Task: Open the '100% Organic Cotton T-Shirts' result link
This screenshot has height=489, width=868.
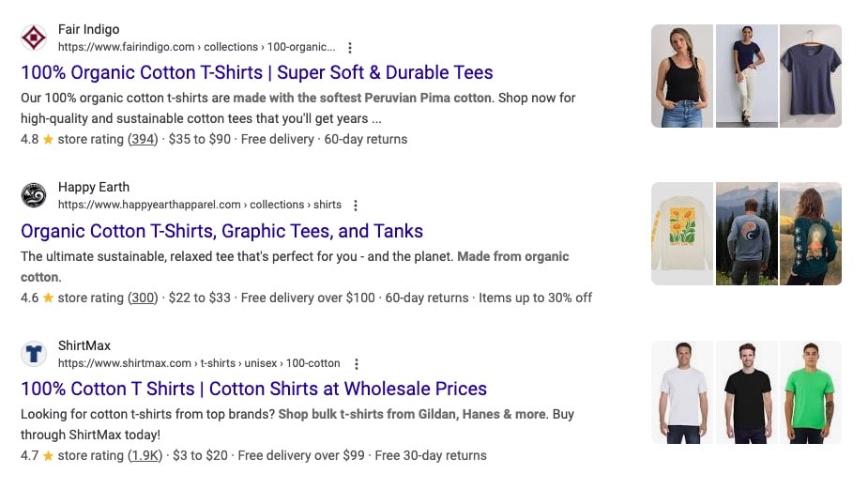Action: (256, 72)
